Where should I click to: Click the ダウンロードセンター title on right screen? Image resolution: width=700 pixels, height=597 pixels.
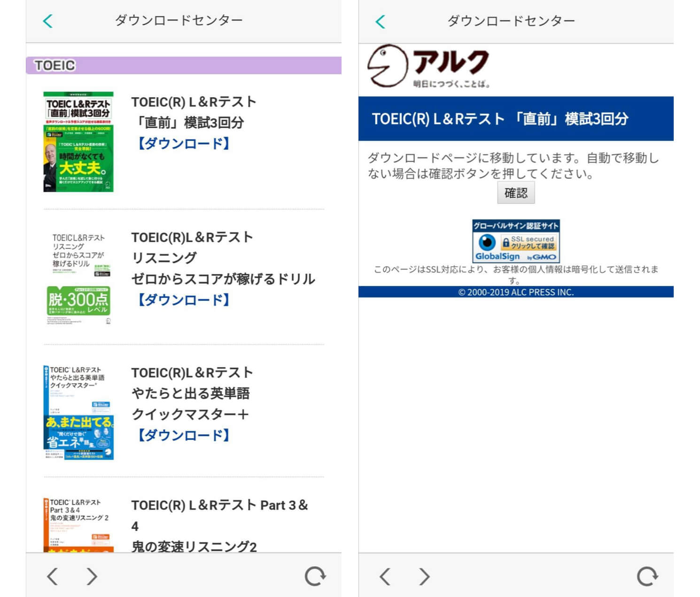click(x=511, y=21)
